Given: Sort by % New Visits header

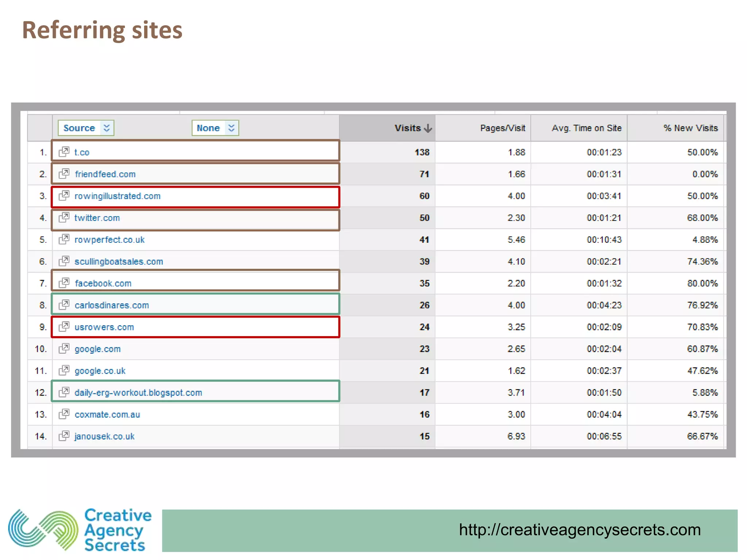Looking at the screenshot, I should [676, 128].
